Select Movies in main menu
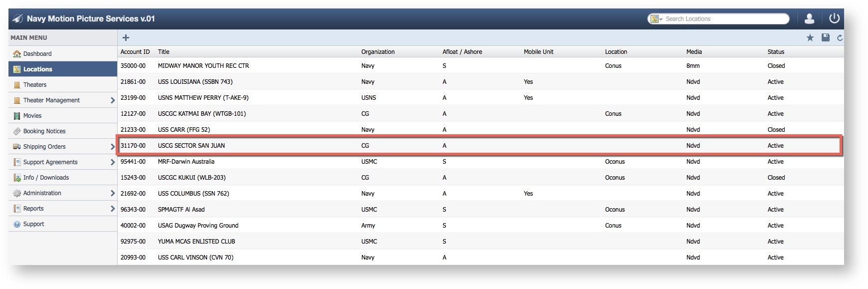The height and width of the screenshot is (289, 868). tap(32, 116)
